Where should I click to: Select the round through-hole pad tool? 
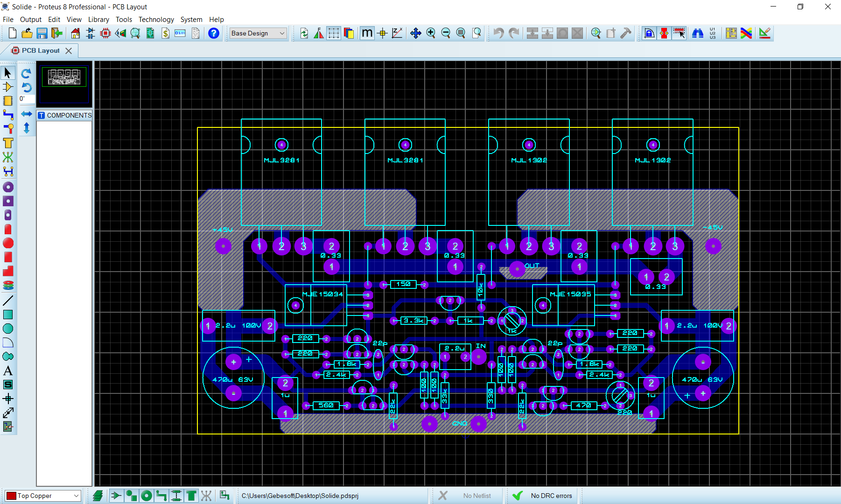click(x=8, y=187)
